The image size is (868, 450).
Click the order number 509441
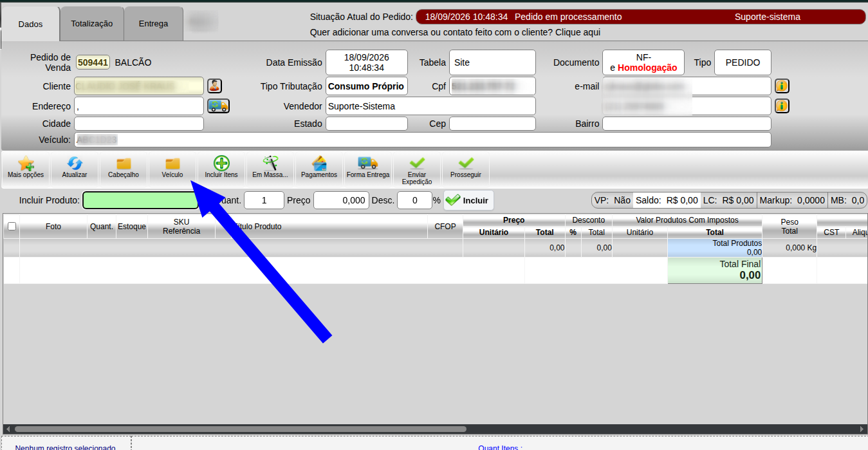tap(93, 62)
